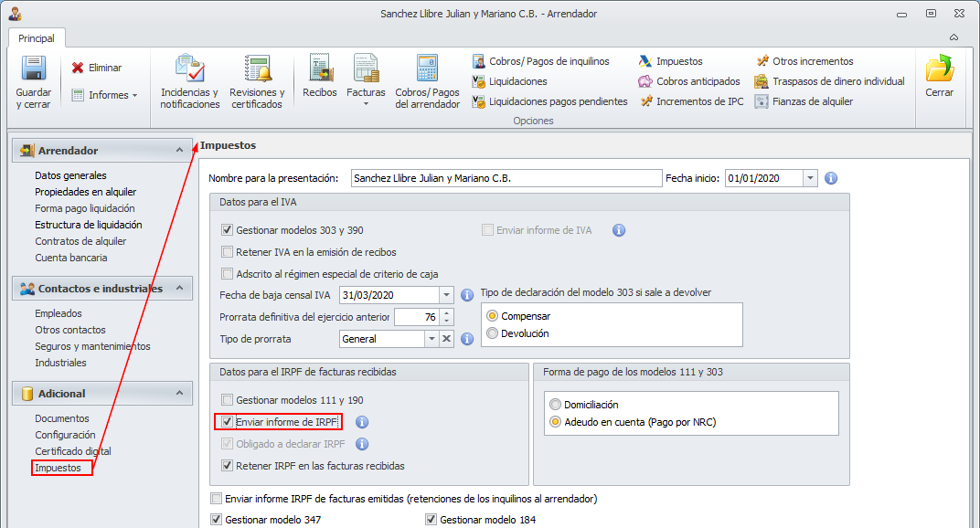Open the Fecha inicio date dropdown
The image size is (980, 528).
pos(810,178)
